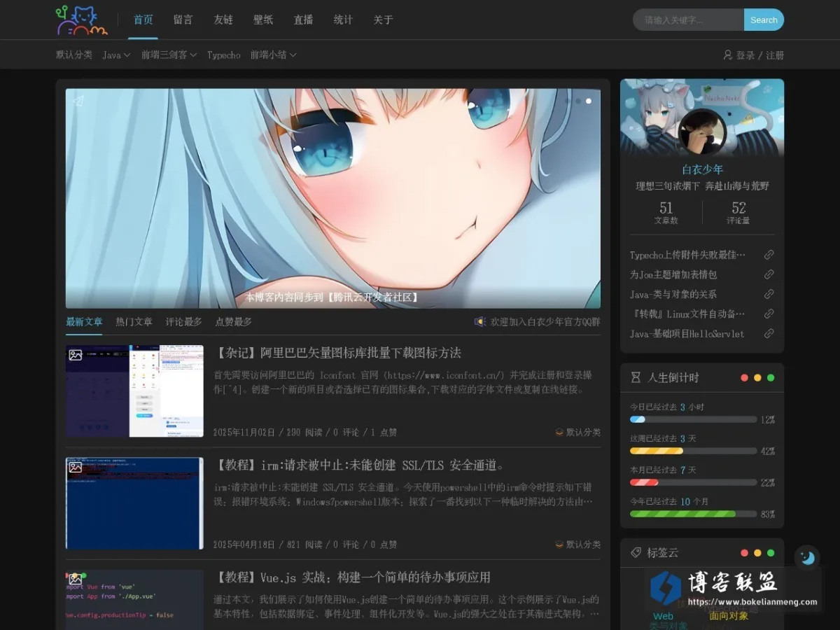
Task: Open the 直播 nav item
Action: (303, 20)
